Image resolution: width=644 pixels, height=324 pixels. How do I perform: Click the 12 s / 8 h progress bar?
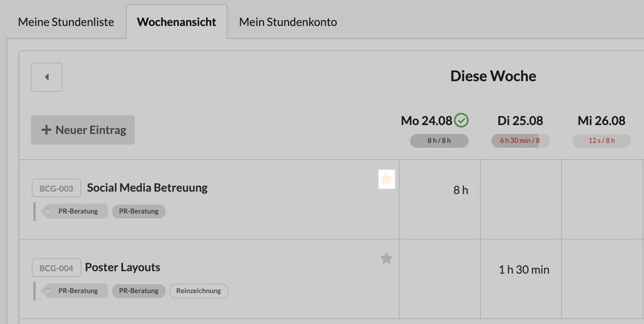click(602, 141)
